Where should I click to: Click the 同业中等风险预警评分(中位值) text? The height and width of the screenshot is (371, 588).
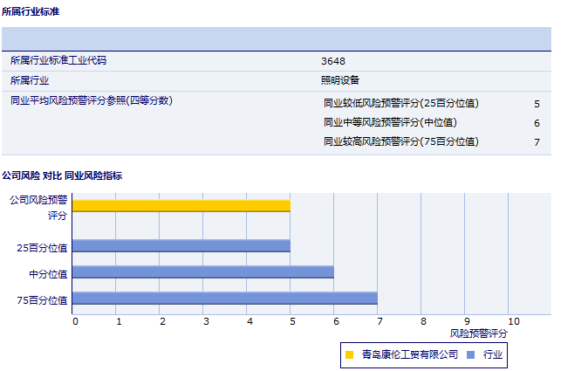[x=390, y=122]
